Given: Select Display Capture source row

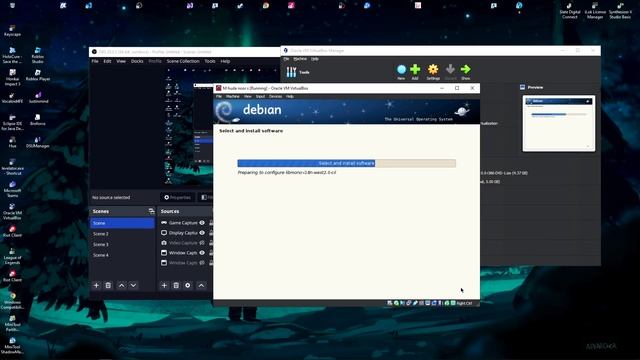Looking at the screenshot, I should (186, 233).
